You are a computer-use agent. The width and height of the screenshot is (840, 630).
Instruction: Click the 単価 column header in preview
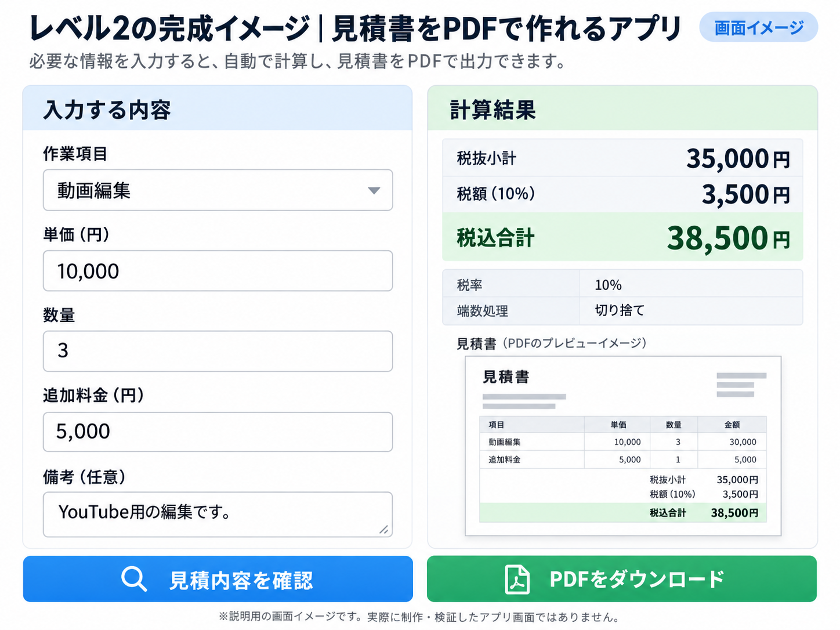click(618, 425)
